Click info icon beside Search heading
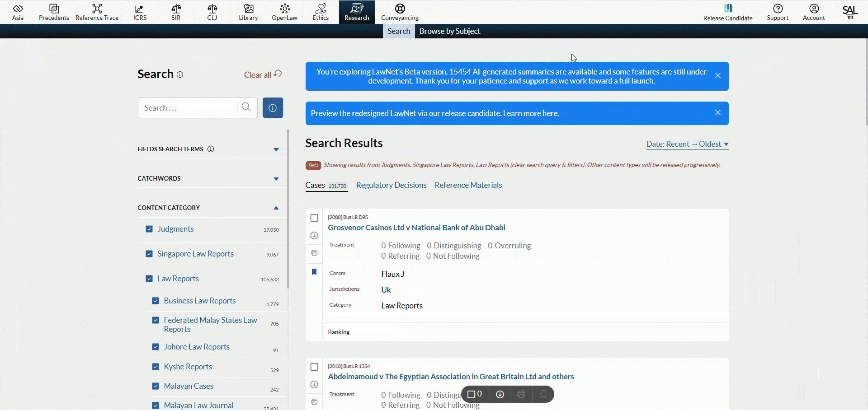This screenshot has height=410, width=868. pos(180,75)
